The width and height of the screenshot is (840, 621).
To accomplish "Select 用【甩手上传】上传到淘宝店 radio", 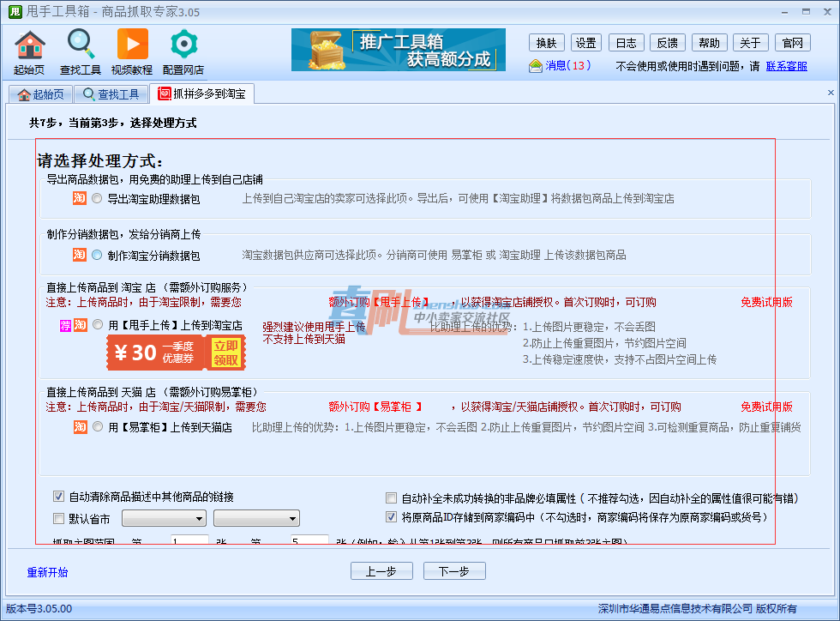I will point(98,324).
